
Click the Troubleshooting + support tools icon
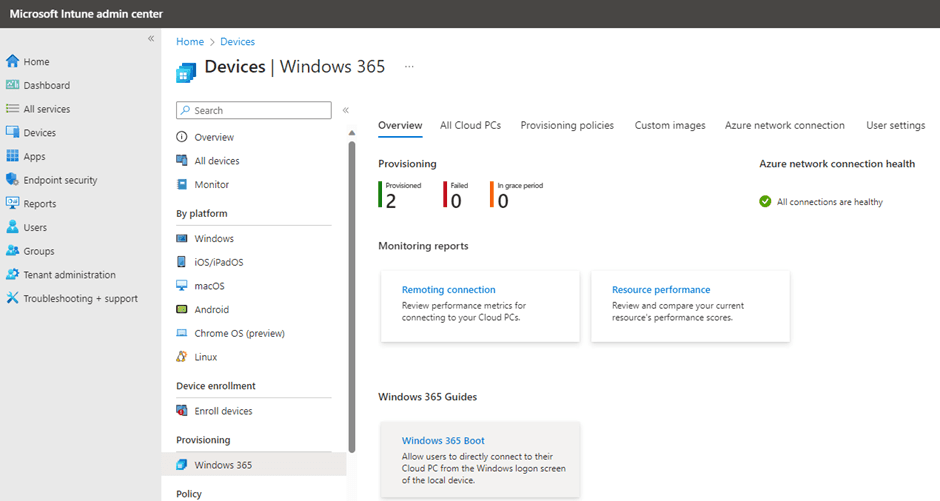12,298
